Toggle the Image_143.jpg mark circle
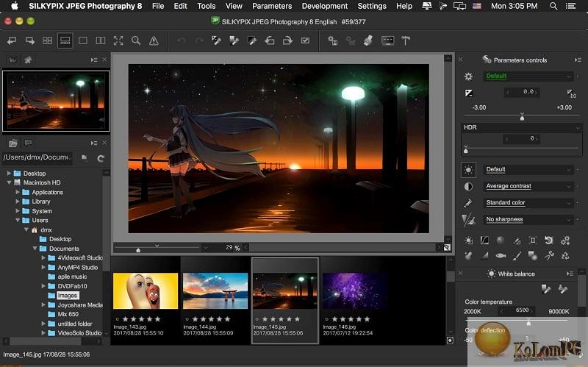 [x=117, y=319]
